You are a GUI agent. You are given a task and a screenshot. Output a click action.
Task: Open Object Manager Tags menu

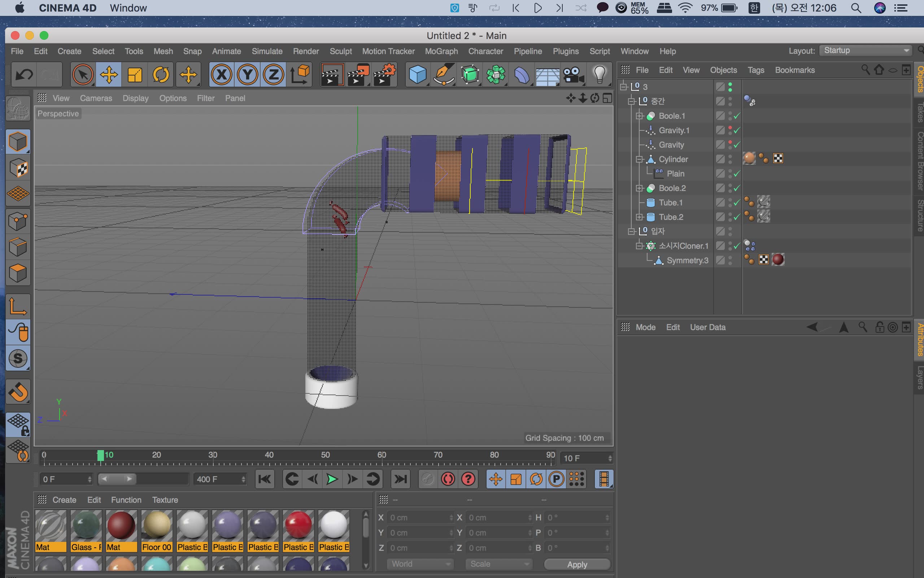(x=755, y=70)
